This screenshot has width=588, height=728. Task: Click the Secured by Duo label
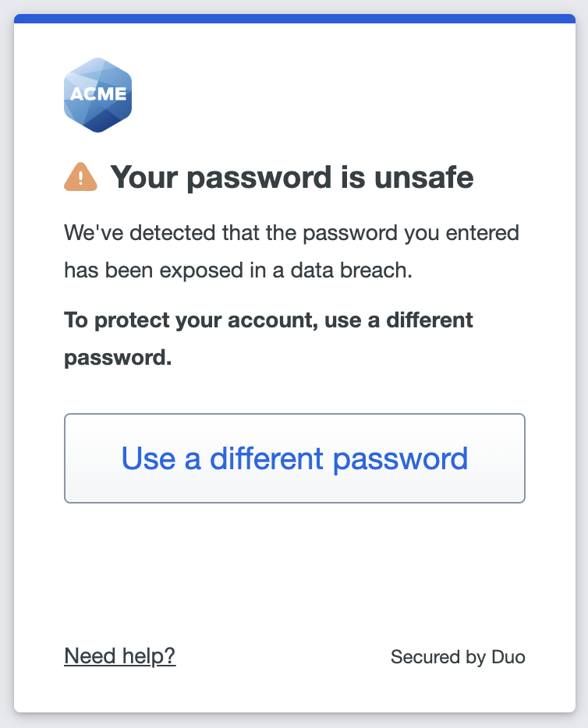click(458, 657)
